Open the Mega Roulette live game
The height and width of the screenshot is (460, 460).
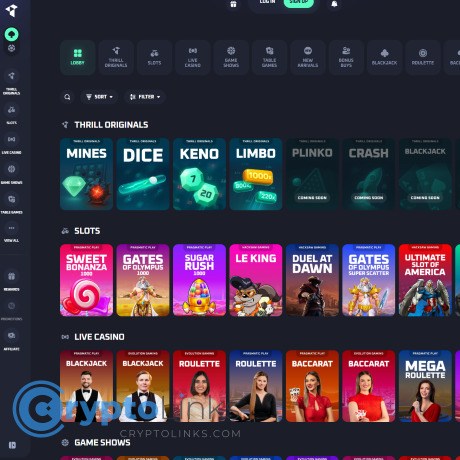pyautogui.click(x=425, y=386)
